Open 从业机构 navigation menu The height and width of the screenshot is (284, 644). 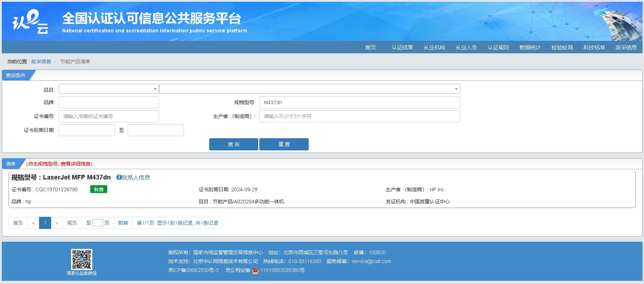[x=434, y=48]
